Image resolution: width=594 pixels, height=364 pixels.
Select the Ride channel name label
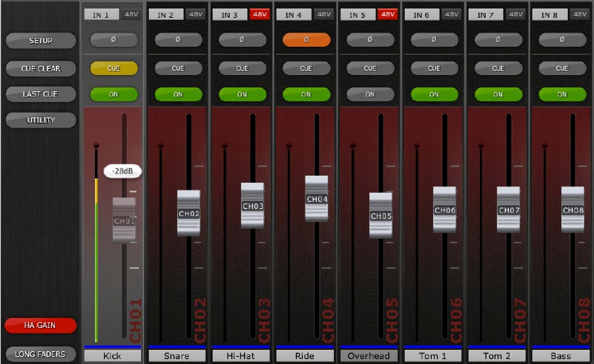click(x=305, y=356)
